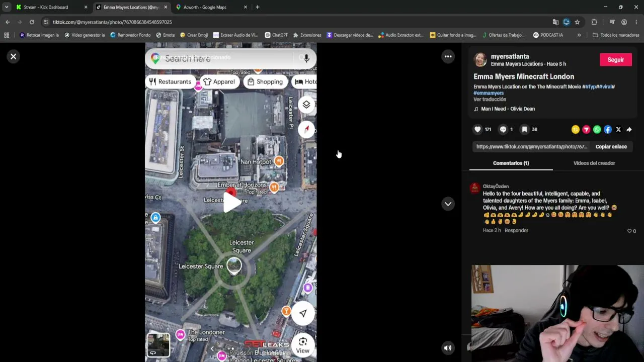The height and width of the screenshot is (362, 644).
Task: Go back to the previous page
Action: pyautogui.click(x=8, y=22)
